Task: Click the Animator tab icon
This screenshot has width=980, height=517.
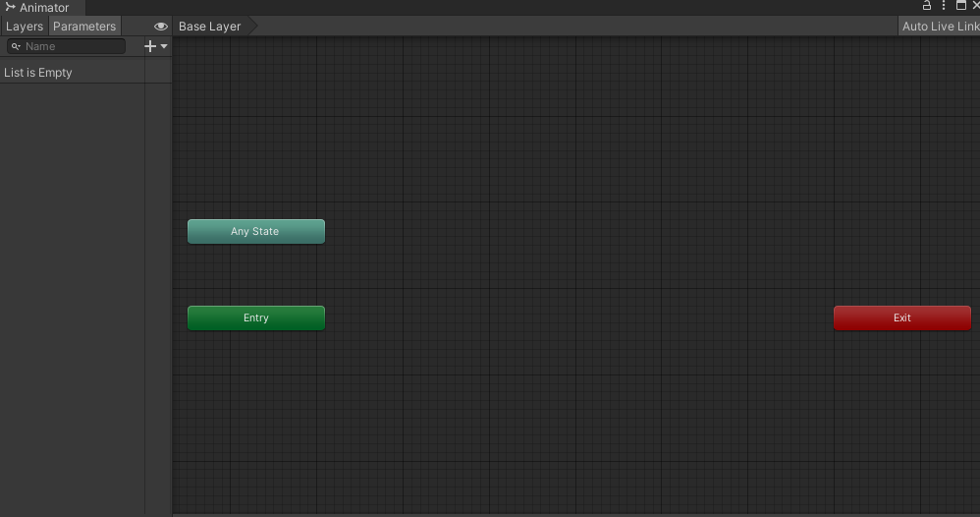Action: pos(10,8)
